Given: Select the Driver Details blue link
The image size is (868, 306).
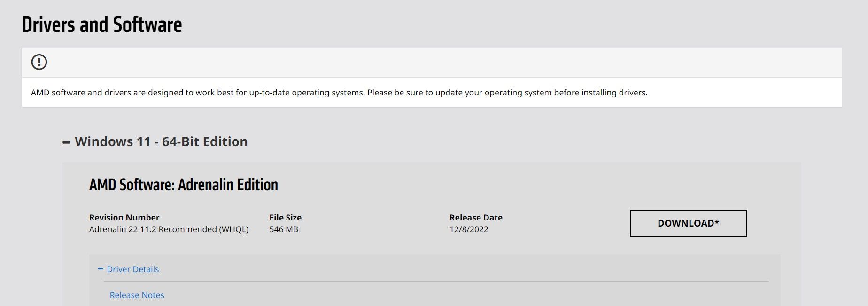Looking at the screenshot, I should (x=133, y=269).
